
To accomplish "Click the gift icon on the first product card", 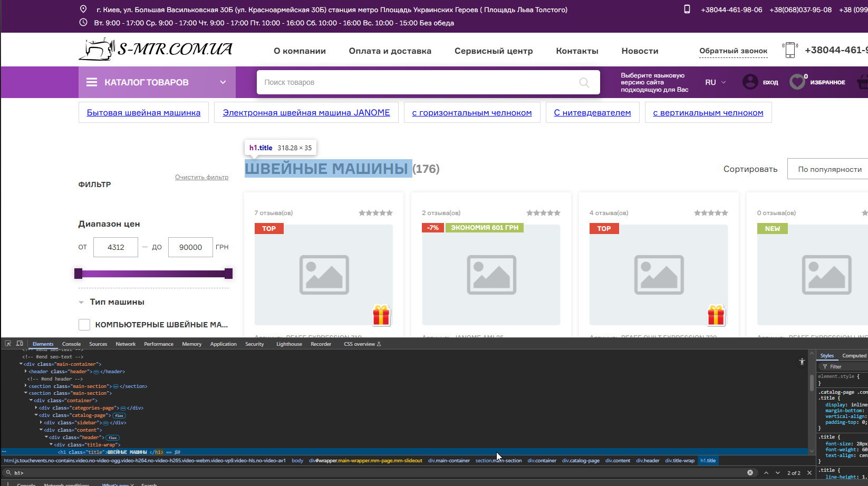I will 381,315.
